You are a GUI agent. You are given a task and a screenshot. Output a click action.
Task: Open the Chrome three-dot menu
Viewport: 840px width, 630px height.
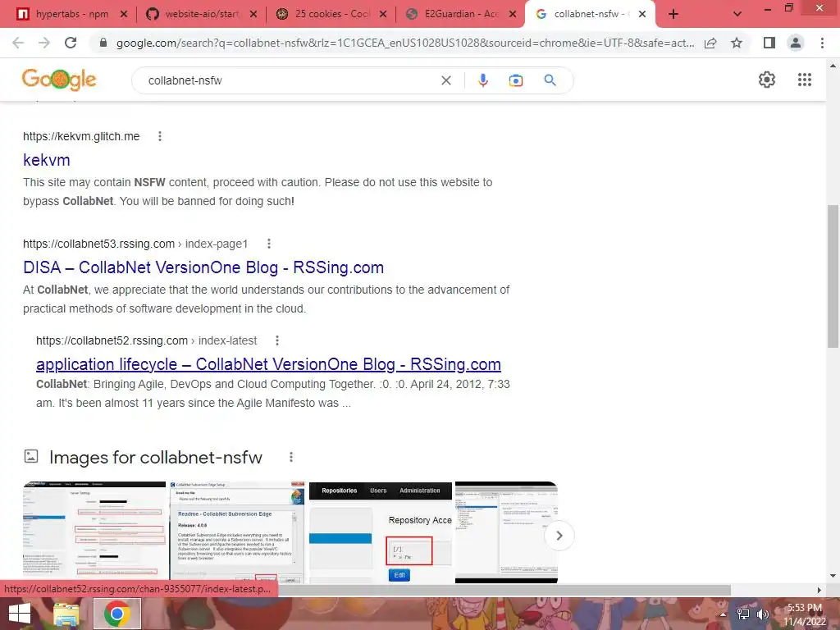pyautogui.click(x=822, y=43)
